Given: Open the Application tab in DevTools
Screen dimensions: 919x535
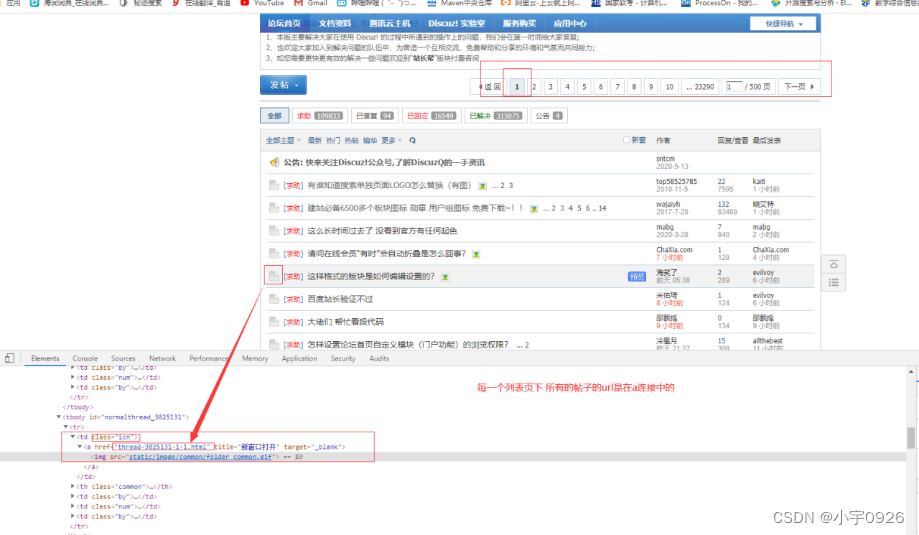Looking at the screenshot, I should click(299, 359).
